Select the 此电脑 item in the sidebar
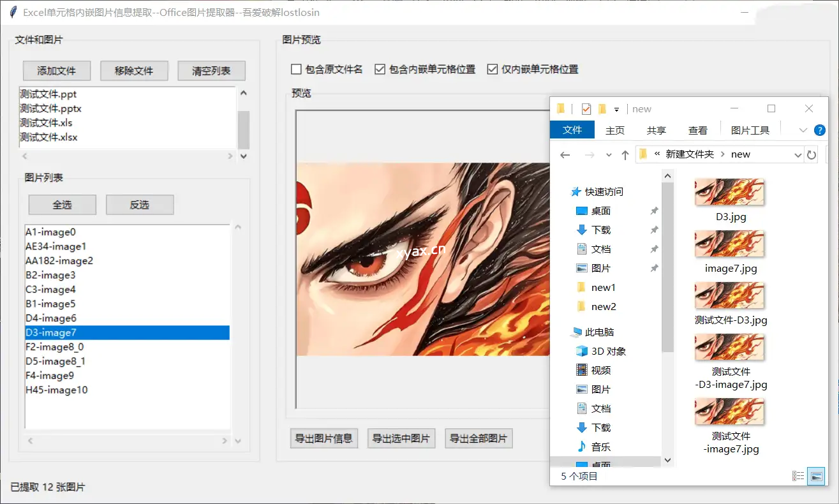This screenshot has height=504, width=839. (x=600, y=332)
